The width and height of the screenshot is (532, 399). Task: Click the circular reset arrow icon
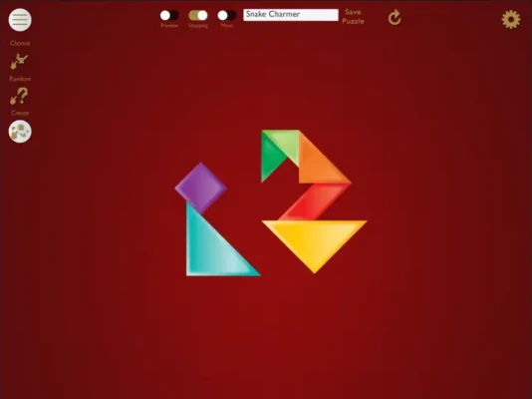click(x=395, y=18)
